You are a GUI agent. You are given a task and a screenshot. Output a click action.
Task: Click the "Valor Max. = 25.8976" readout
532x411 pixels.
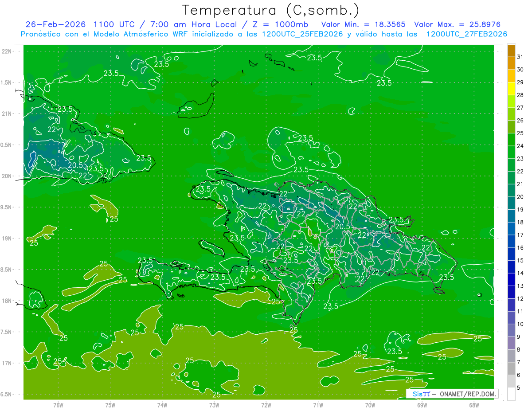coord(458,24)
